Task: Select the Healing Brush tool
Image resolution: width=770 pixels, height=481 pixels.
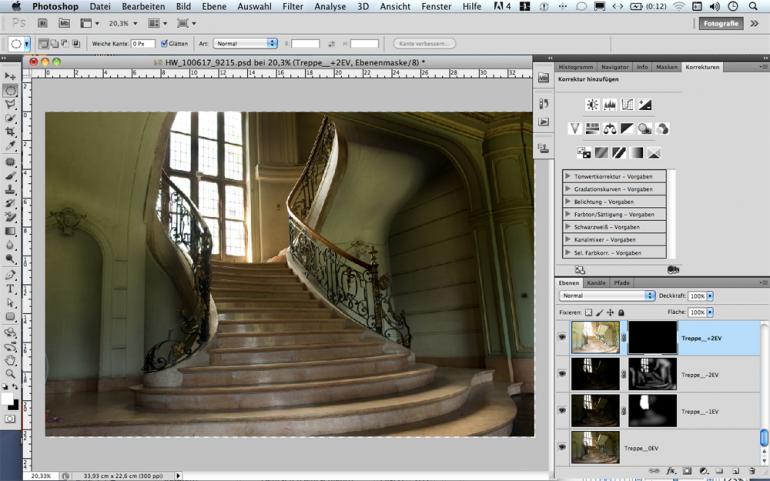Action: click(10, 162)
